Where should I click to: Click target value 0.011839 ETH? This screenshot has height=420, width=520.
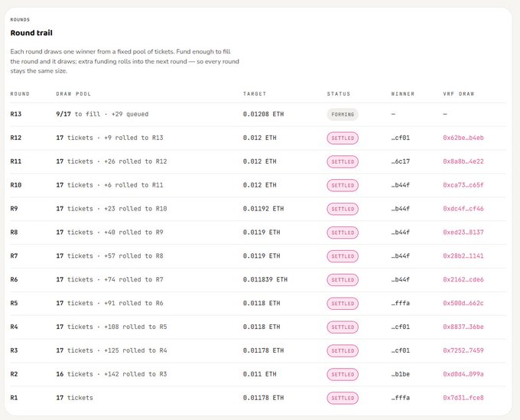[265, 279]
